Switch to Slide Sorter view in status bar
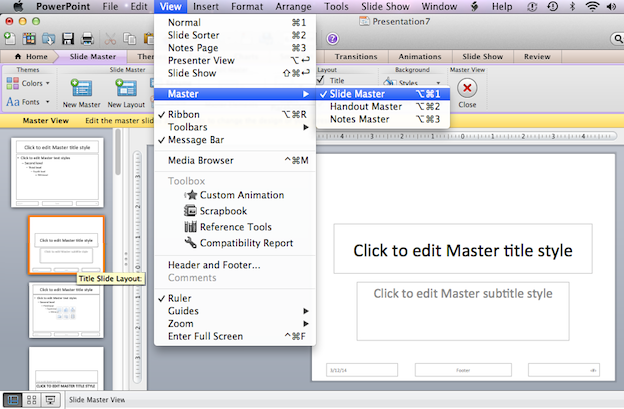This screenshot has width=624, height=409. tap(31, 399)
